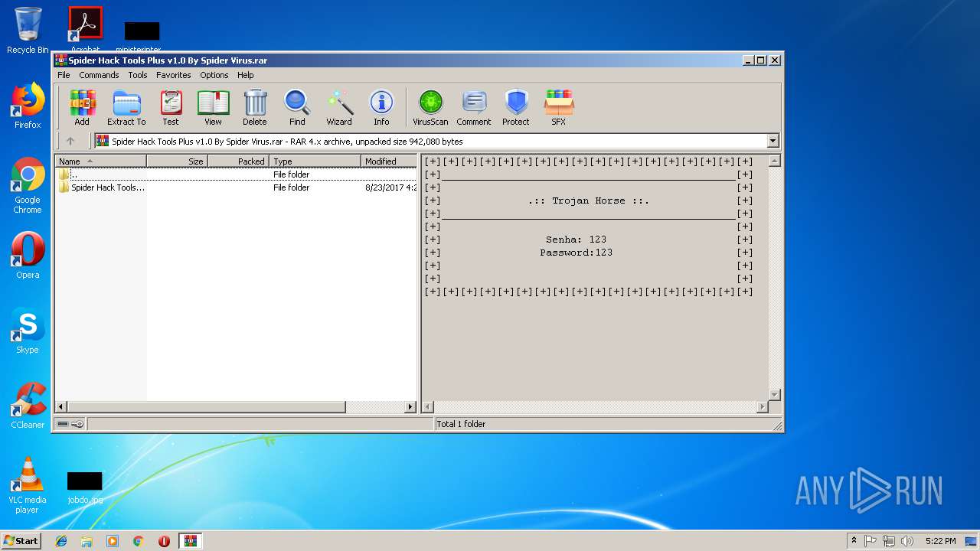The width and height of the screenshot is (980, 551).
Task: Open Windows Explorer taskbar icon
Action: pyautogui.click(x=87, y=541)
